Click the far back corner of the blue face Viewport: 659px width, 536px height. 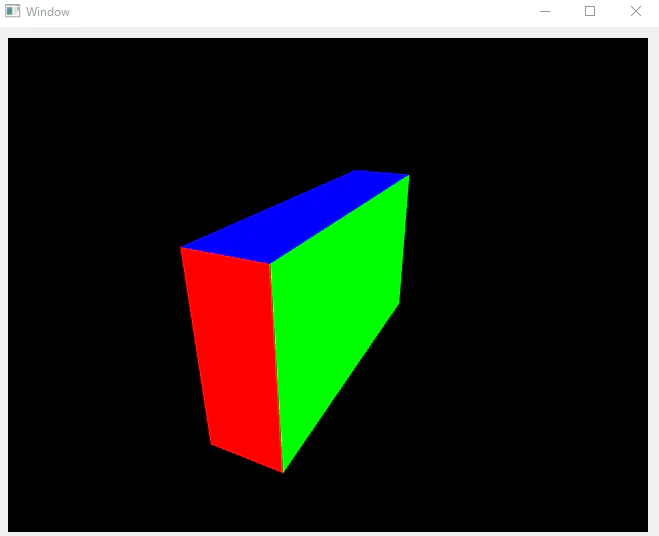355,170
